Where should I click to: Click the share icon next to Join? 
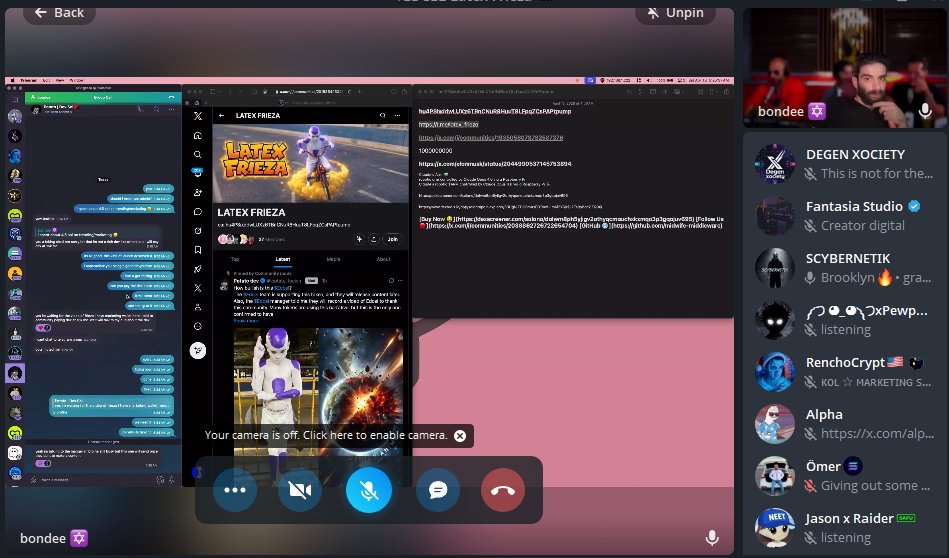point(374,239)
